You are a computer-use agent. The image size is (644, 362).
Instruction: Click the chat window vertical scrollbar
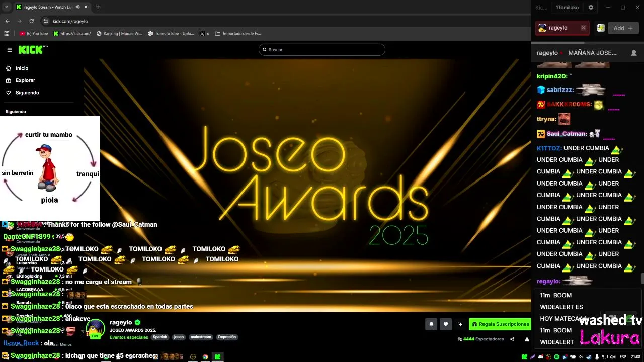click(642, 278)
